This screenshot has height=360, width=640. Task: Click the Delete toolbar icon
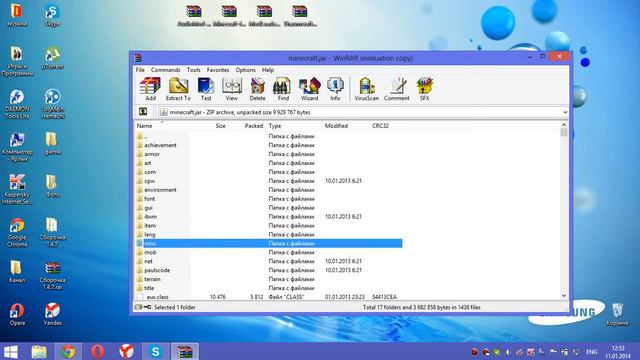[258, 89]
